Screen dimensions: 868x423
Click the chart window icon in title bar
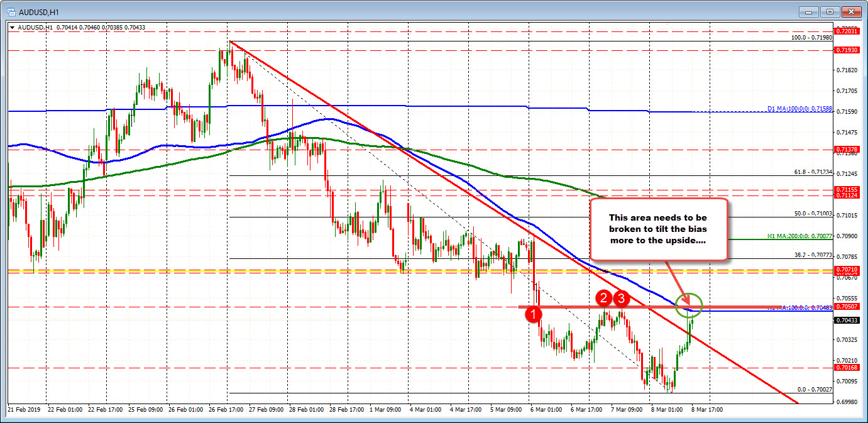click(11, 11)
